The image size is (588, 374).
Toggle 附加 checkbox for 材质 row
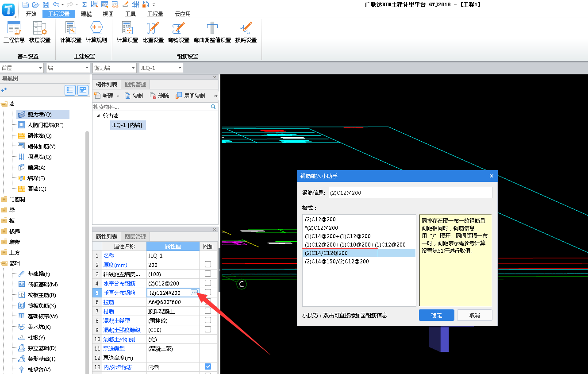click(x=208, y=311)
